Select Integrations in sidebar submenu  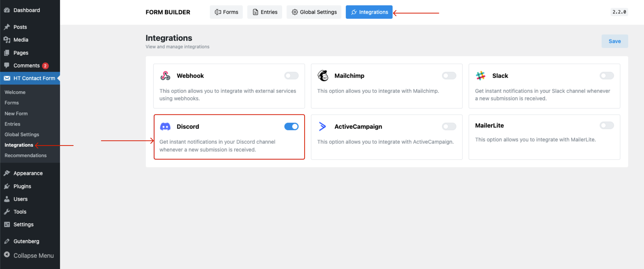(x=19, y=145)
